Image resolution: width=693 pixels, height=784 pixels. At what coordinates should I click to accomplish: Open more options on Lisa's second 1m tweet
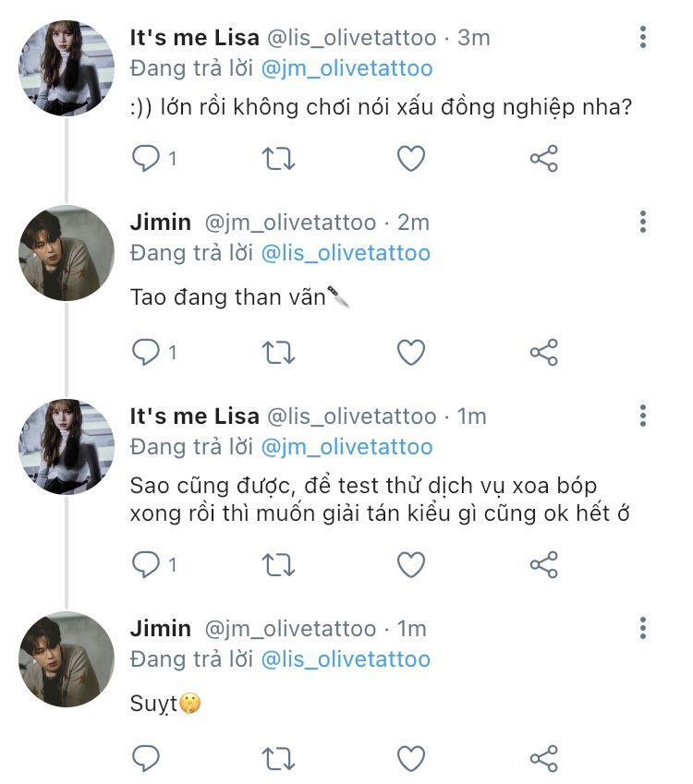point(643,416)
